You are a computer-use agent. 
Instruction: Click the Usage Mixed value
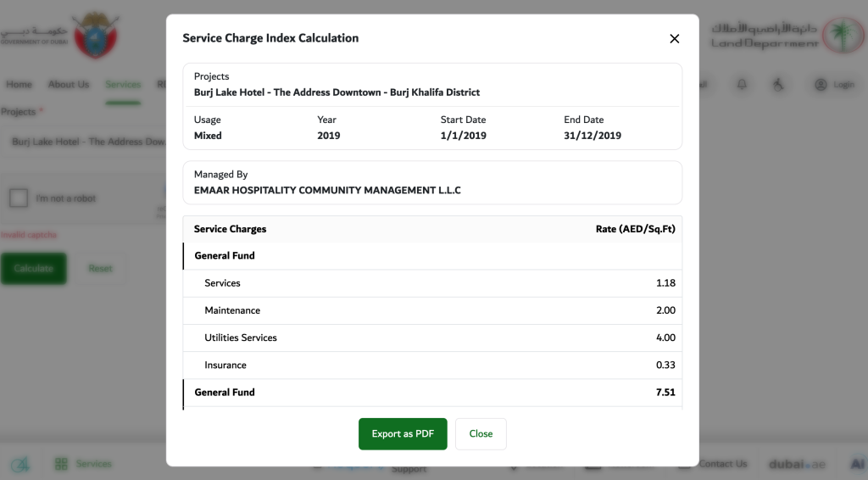pos(208,136)
